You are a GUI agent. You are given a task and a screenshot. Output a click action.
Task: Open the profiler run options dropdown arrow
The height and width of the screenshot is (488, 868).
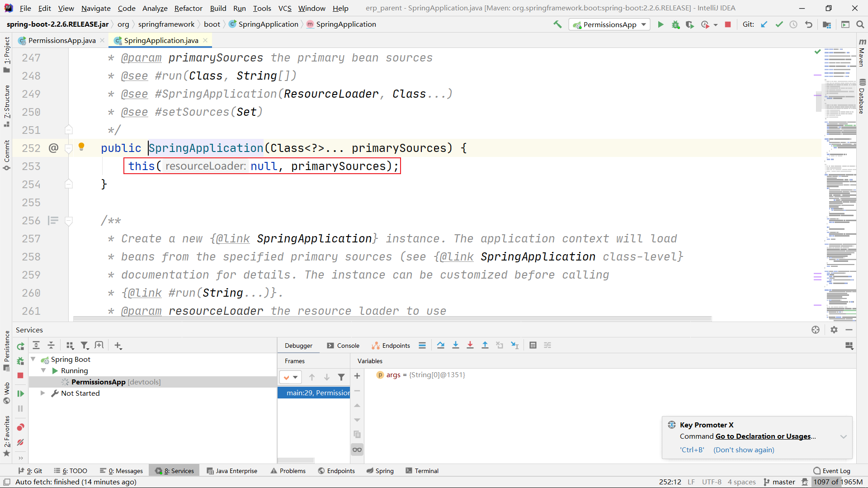[x=716, y=25]
